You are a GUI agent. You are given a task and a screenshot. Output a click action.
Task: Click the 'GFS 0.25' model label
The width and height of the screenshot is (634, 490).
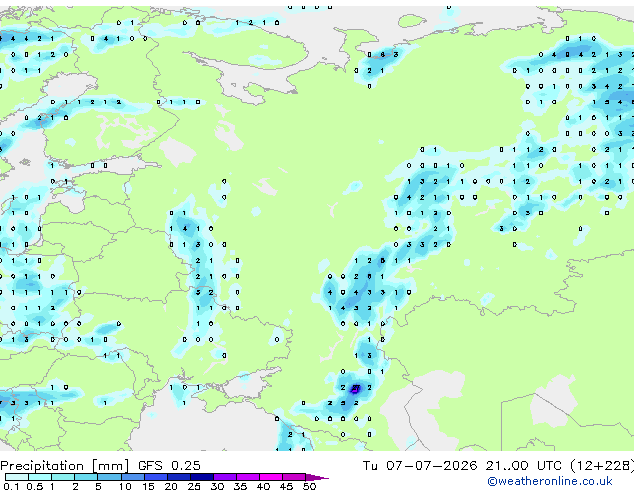pos(169,466)
